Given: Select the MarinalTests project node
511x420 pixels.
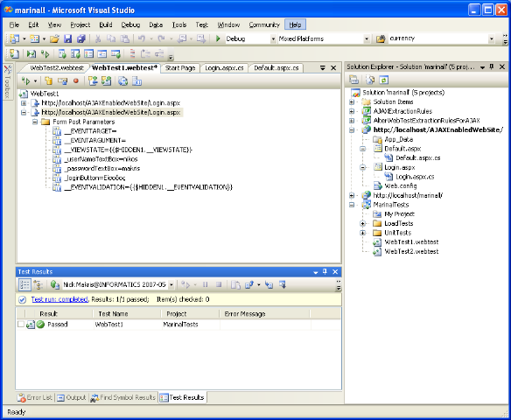Looking at the screenshot, I should pyautogui.click(x=391, y=205).
